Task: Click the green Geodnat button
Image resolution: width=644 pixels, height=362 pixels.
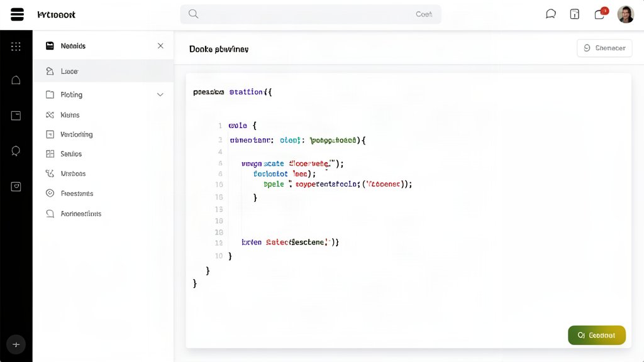Action: click(597, 336)
